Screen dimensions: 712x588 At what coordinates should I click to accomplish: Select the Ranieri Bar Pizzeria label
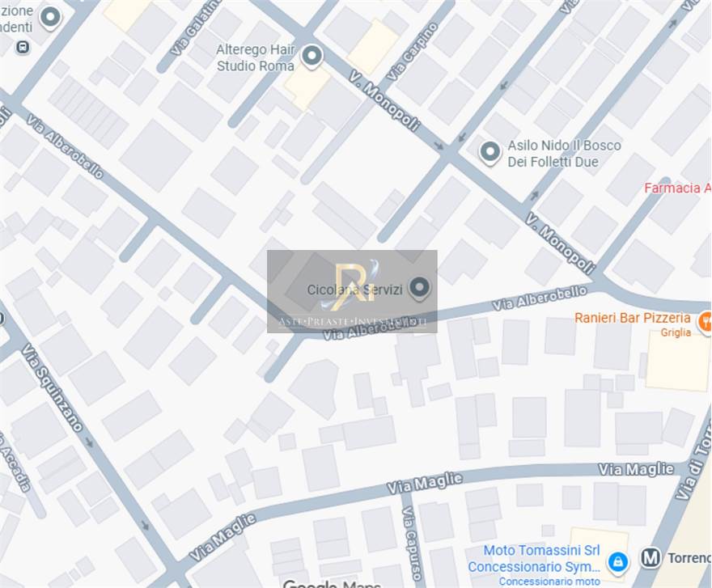pos(632,318)
